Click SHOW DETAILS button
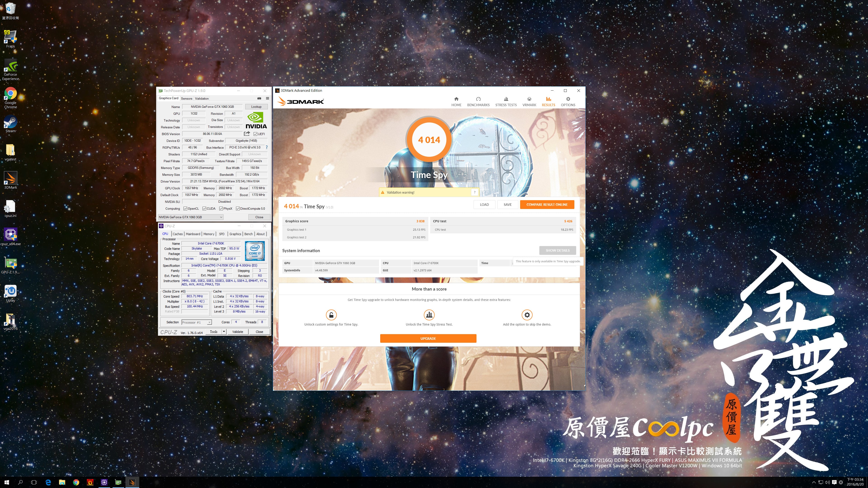868x488 pixels. 557,250
